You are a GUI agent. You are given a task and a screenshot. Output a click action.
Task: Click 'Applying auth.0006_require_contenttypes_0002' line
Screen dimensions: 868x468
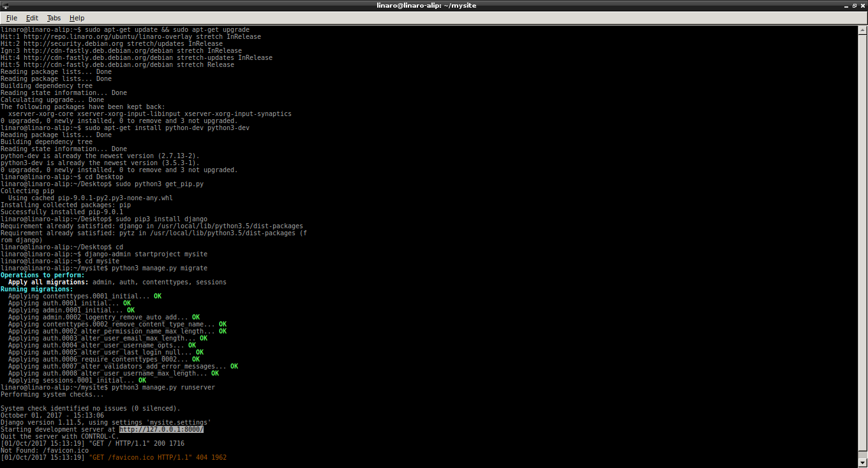[104, 360]
